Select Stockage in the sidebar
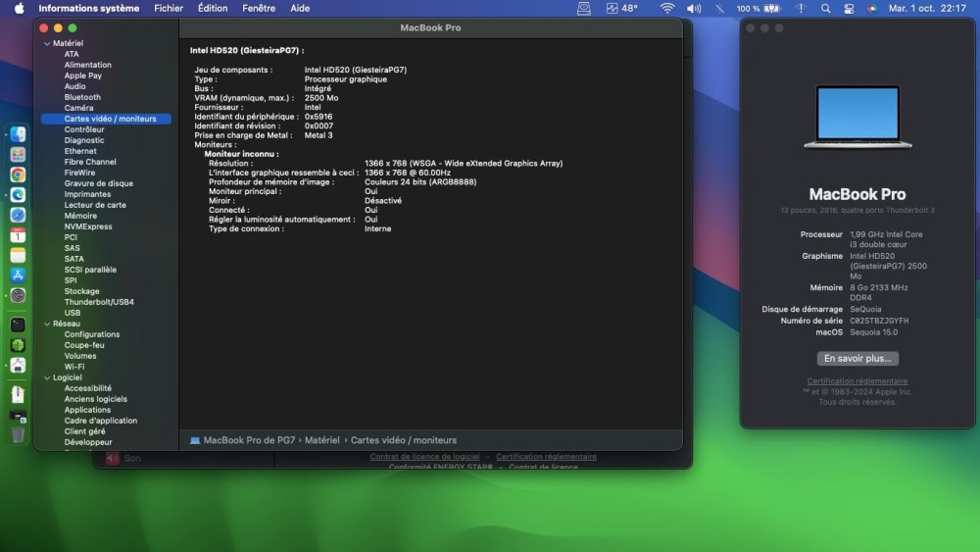Screen dimensions: 980x552 pos(82,291)
